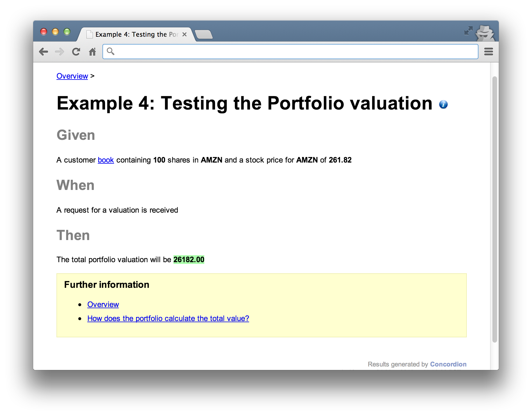
Task: Click the magnifier icon in address bar
Action: point(111,52)
